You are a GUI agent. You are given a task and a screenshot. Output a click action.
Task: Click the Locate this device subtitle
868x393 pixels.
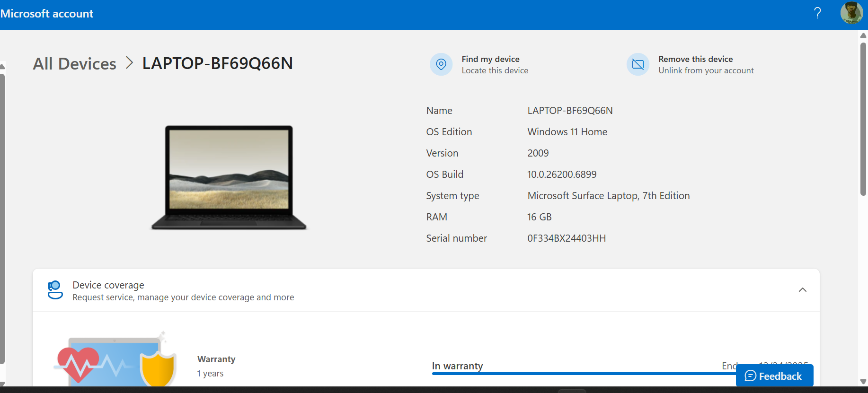495,70
